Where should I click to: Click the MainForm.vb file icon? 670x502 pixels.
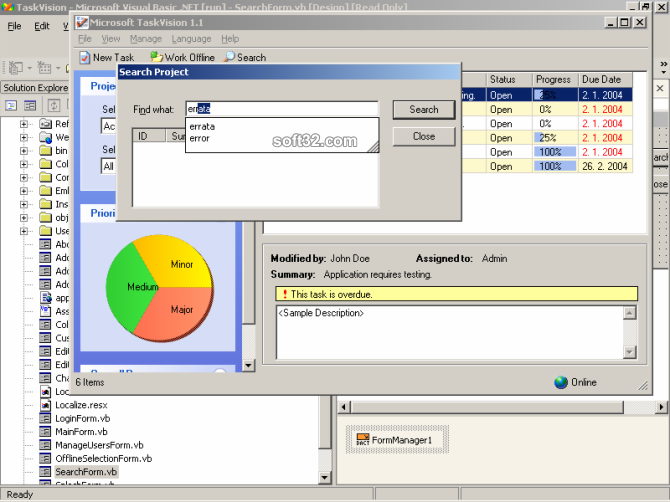tap(45, 432)
